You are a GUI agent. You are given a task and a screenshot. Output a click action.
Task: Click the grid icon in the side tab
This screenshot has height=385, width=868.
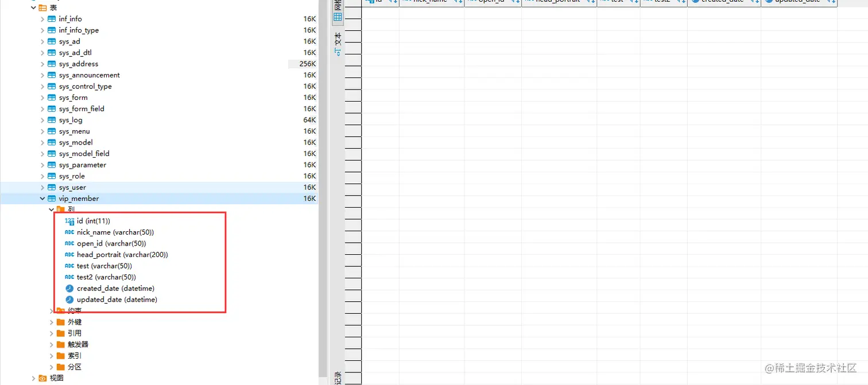pyautogui.click(x=338, y=17)
